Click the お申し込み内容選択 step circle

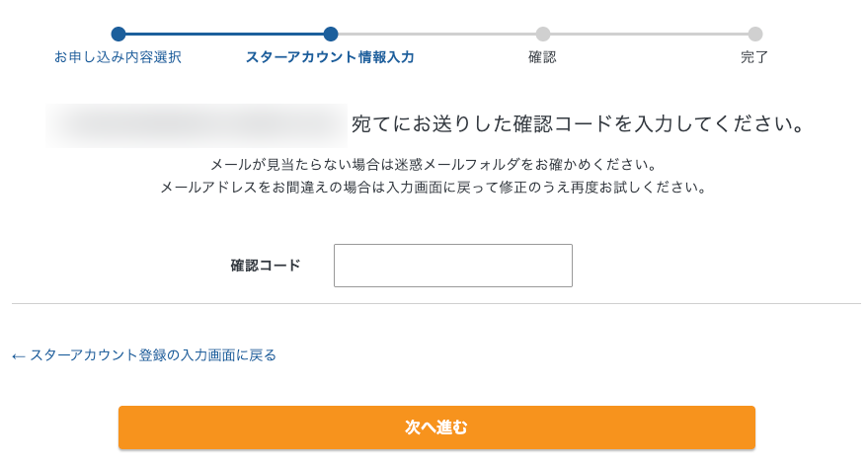(118, 34)
